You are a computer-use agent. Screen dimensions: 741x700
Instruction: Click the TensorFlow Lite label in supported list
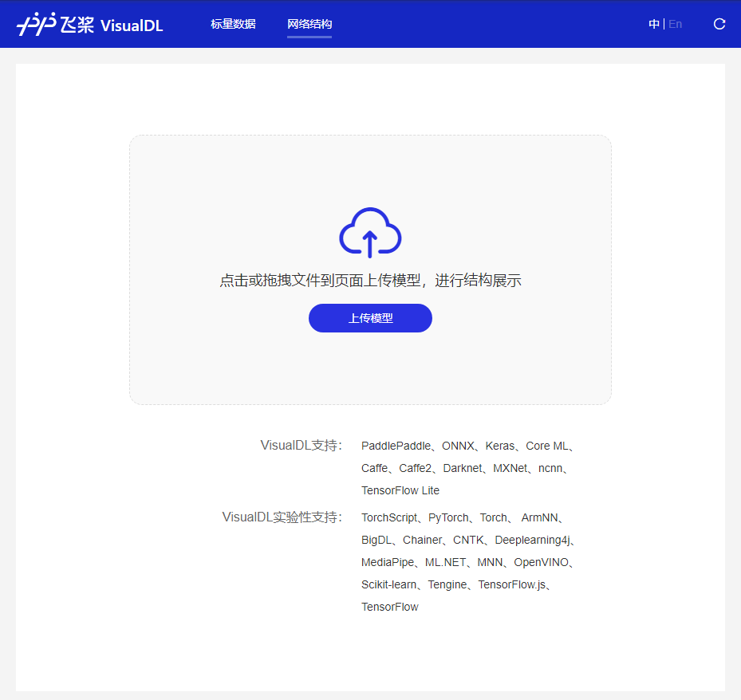tap(400, 490)
